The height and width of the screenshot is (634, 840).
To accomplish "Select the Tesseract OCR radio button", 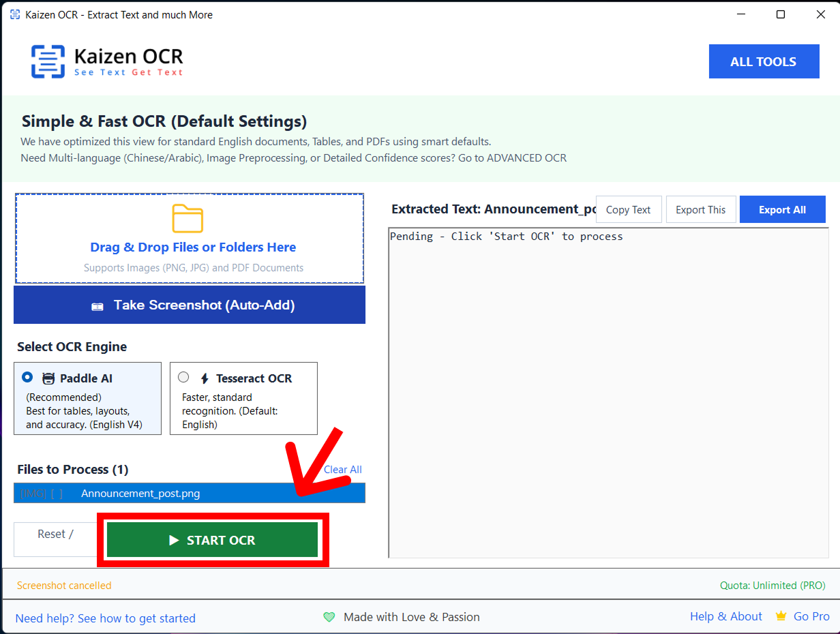I will pyautogui.click(x=183, y=377).
